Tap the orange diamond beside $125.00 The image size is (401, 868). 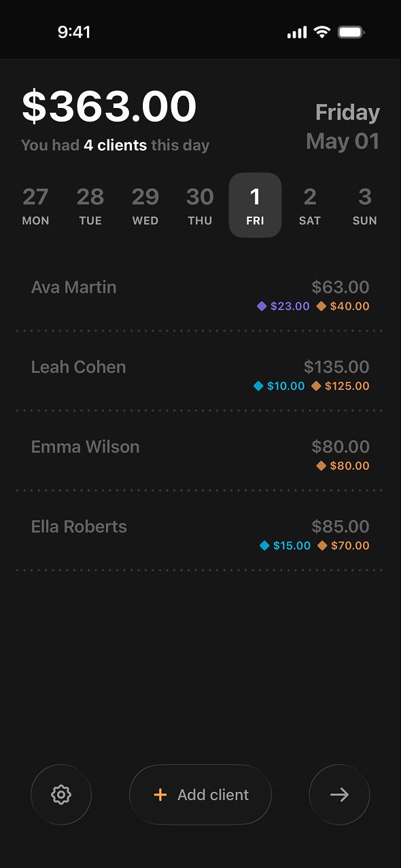click(316, 386)
